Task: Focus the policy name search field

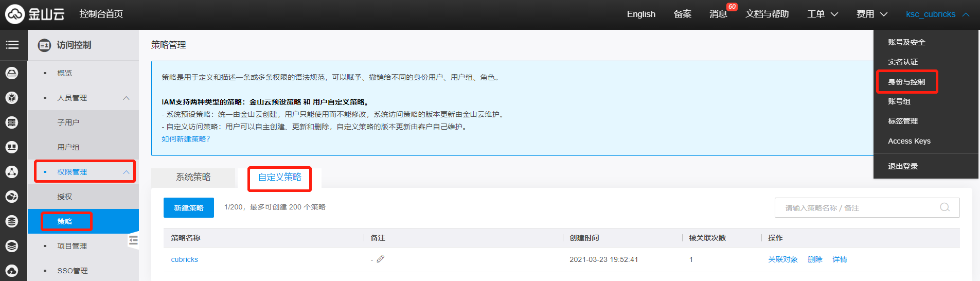Action: point(867,208)
